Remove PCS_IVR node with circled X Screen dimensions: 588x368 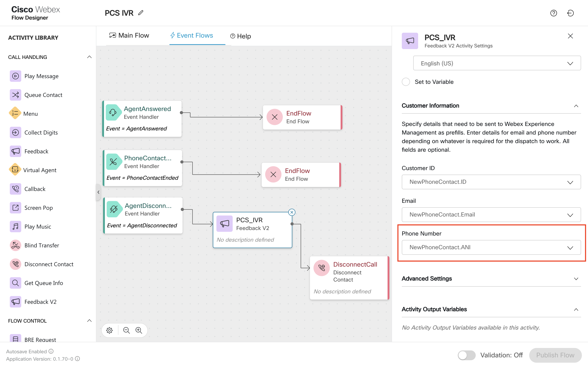coord(292,212)
